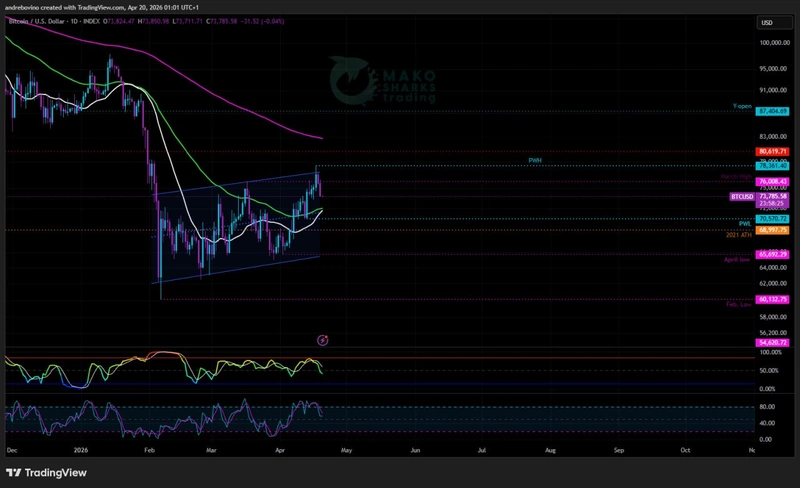The image size is (800, 488).
Task: Select the April low line label
Action: (x=737, y=260)
